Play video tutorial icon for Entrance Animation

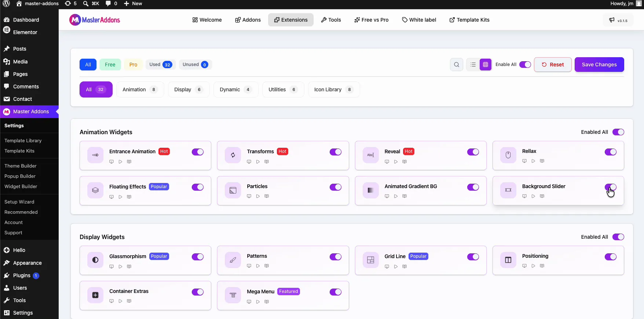(x=120, y=162)
